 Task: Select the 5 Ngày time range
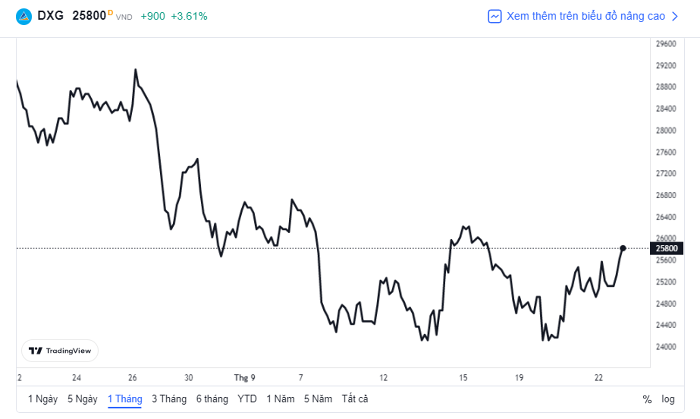pos(83,399)
